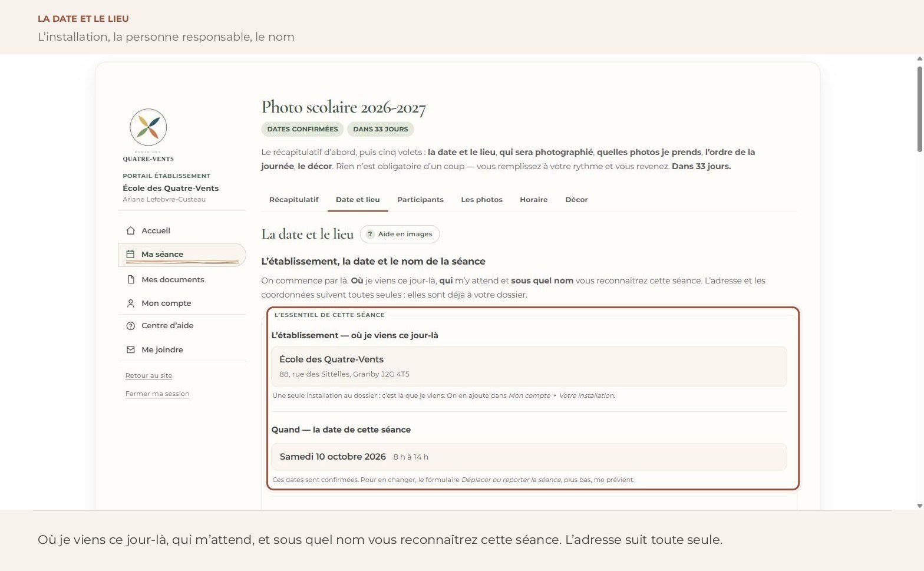
Task: Click the Centre d'aide question icon
Action: [x=131, y=326]
